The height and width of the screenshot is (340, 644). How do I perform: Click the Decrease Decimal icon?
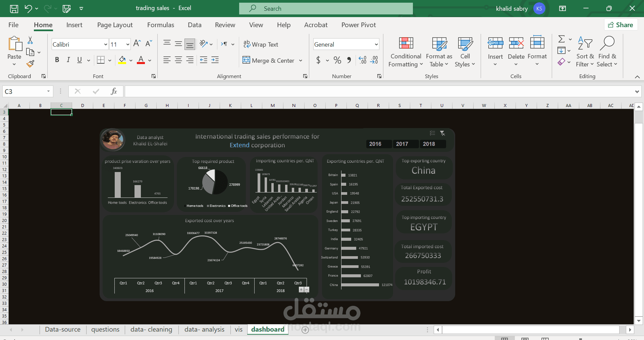[x=374, y=60]
